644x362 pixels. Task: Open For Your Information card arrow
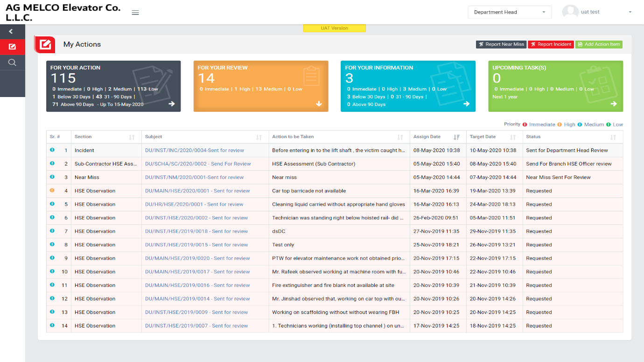[x=467, y=104]
